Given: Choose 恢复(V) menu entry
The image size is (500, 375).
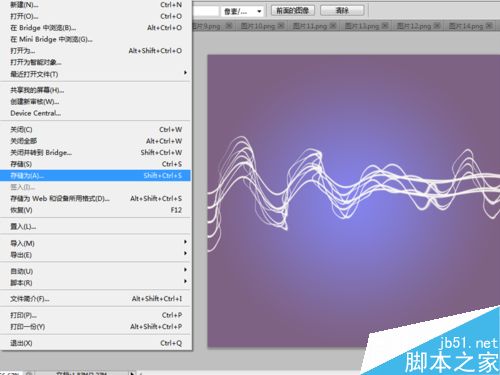Looking at the screenshot, I should coord(96,210).
